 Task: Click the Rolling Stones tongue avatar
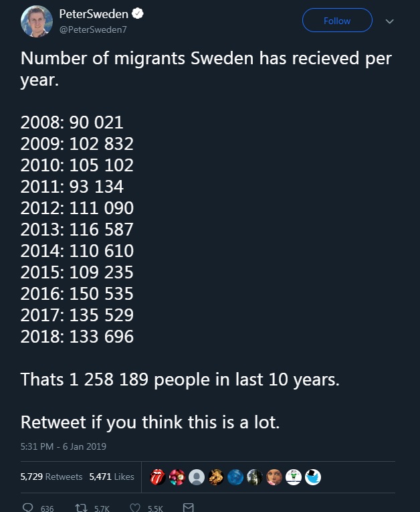[159, 477]
